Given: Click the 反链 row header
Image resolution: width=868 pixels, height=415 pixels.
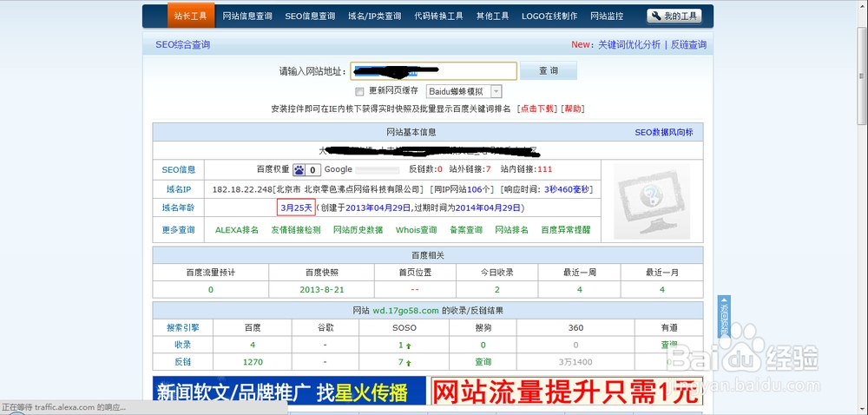Looking at the screenshot, I should point(182,362).
